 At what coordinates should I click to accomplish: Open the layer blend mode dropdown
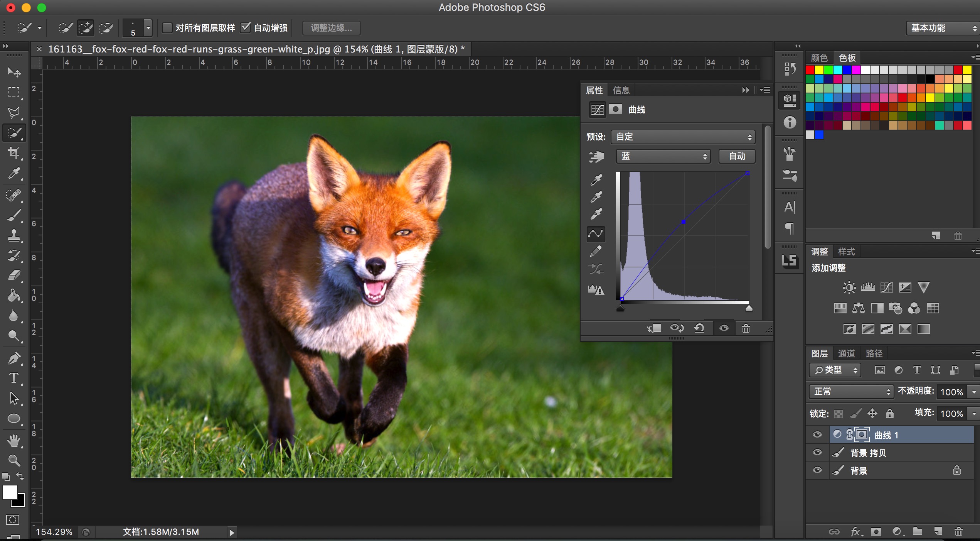pyautogui.click(x=851, y=392)
